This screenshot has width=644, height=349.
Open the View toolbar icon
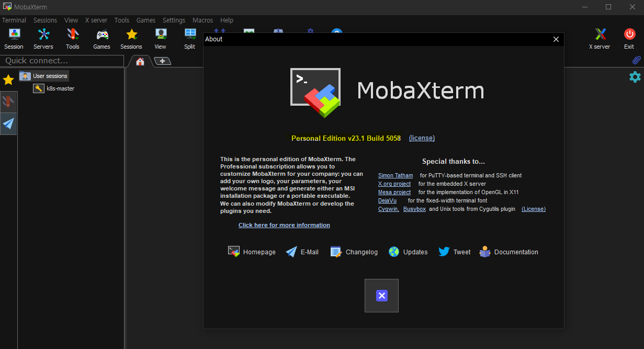pyautogui.click(x=161, y=39)
